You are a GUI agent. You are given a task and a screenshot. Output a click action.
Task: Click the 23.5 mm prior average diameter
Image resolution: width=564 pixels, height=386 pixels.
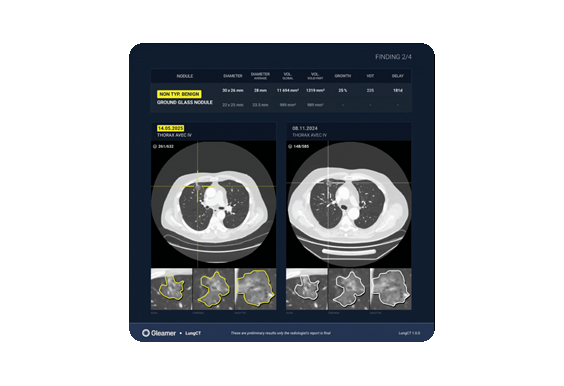coord(260,105)
